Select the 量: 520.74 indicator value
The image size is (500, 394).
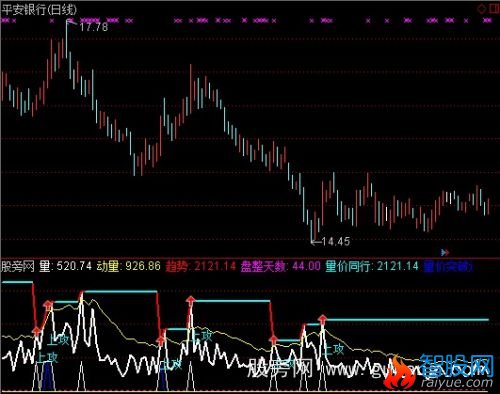point(65,266)
